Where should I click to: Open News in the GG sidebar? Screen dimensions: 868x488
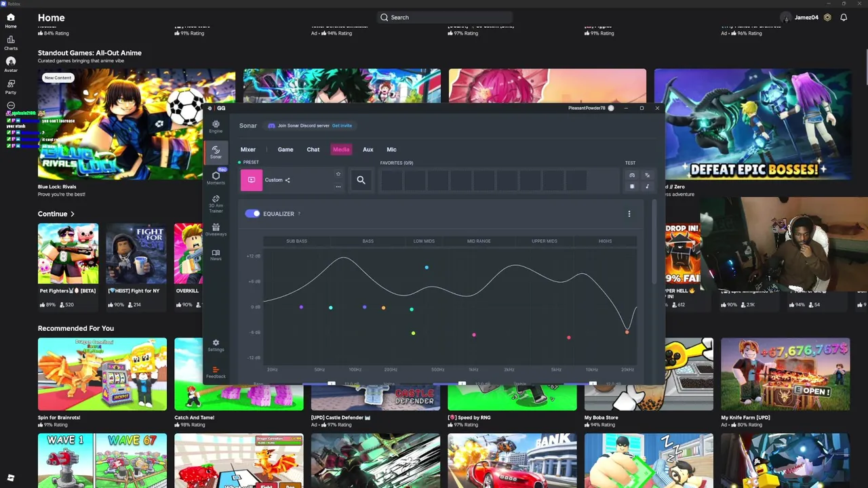pos(216,254)
